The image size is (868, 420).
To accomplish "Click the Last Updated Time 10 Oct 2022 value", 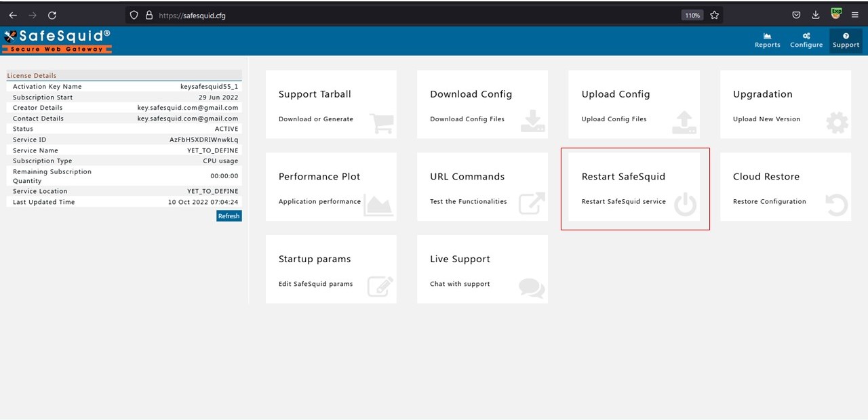I will pos(203,202).
